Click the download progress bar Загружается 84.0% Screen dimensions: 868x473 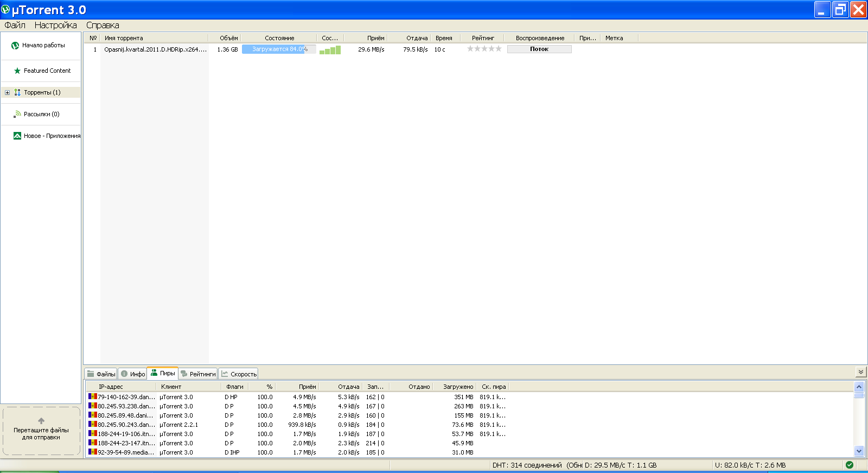[x=279, y=49]
